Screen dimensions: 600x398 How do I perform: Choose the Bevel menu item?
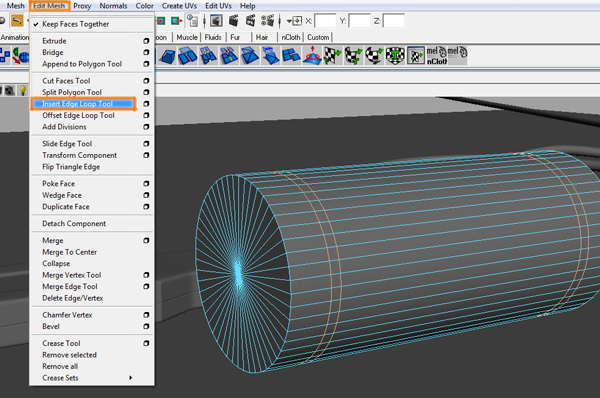pos(51,326)
